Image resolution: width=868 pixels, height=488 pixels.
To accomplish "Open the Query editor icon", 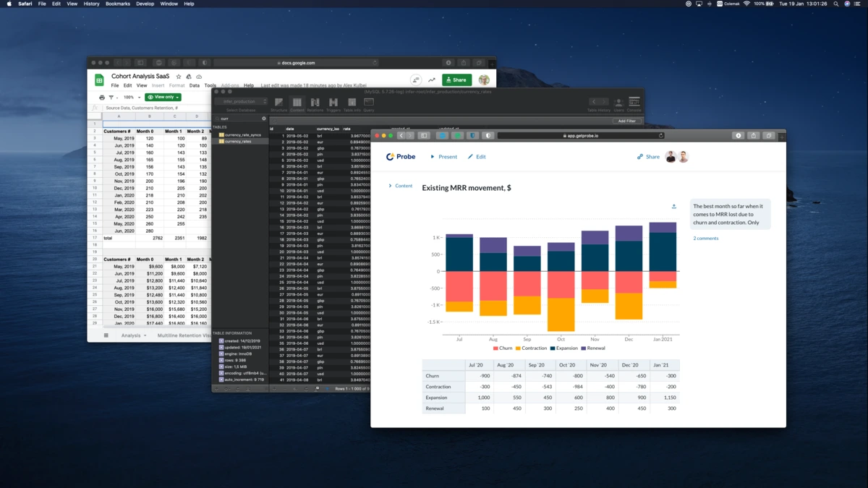I will pos(369,104).
